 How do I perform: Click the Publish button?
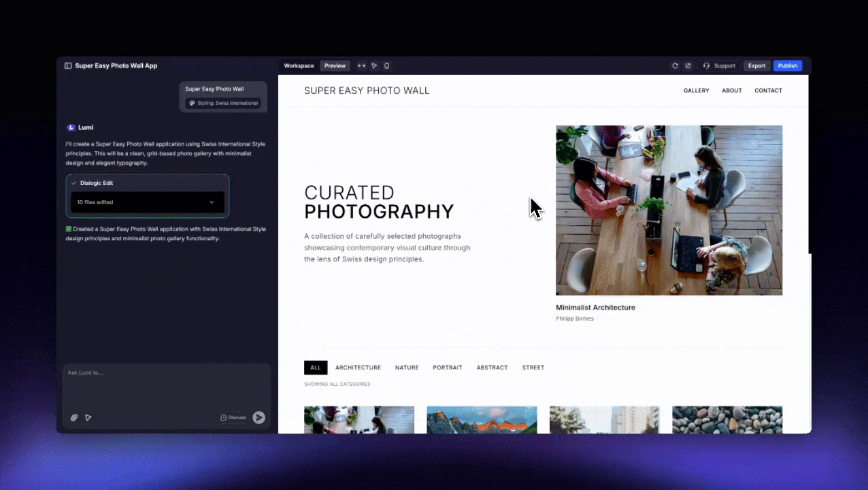pos(788,66)
